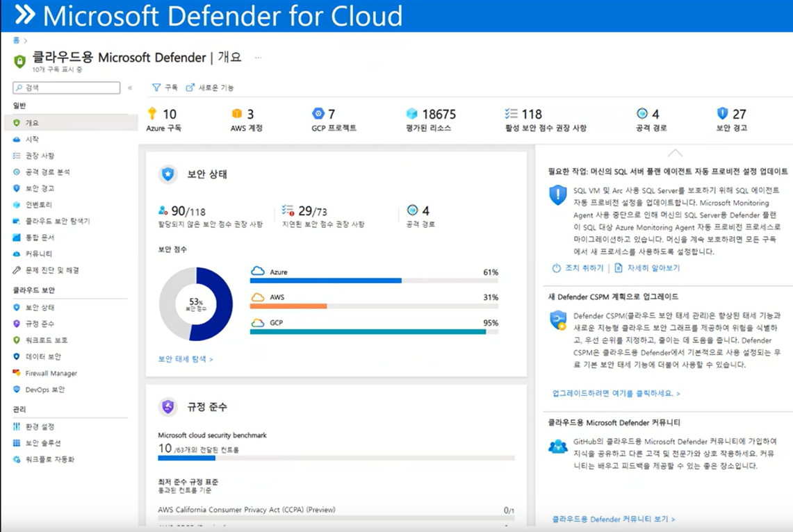
Task: Click the 워크플로 자동화 gear icon
Action: [17, 459]
